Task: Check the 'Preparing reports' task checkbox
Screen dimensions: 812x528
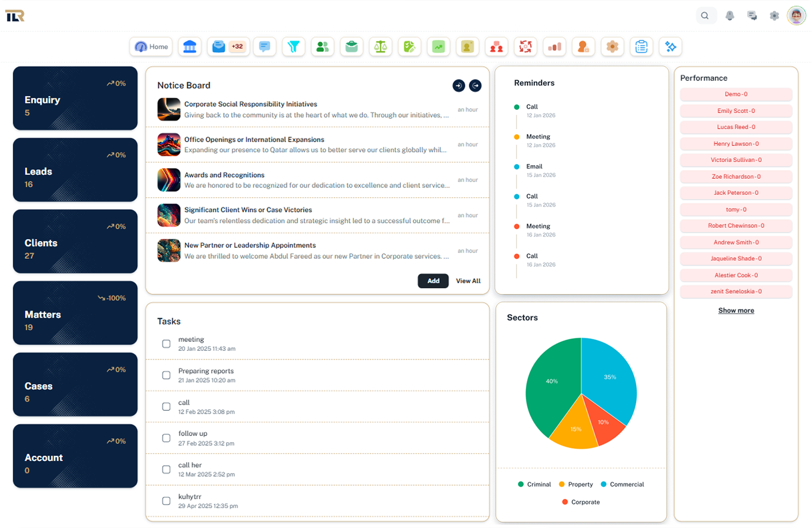Action: tap(166, 375)
